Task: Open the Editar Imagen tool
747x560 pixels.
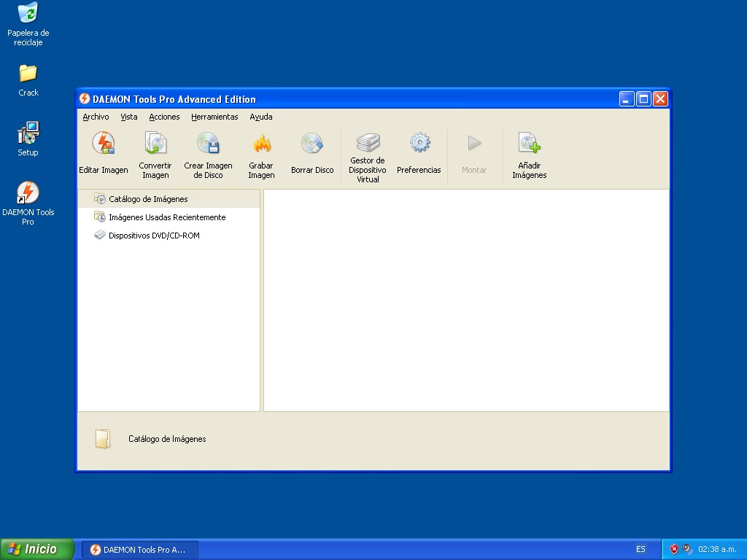Action: (x=104, y=153)
